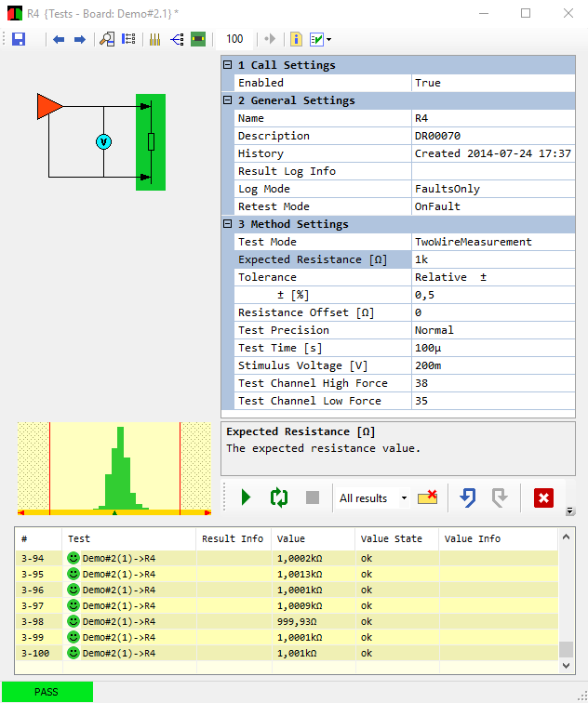Select result row 3-95 with 1,0013kΩ
The width and height of the screenshot is (588, 703).
(x=287, y=575)
